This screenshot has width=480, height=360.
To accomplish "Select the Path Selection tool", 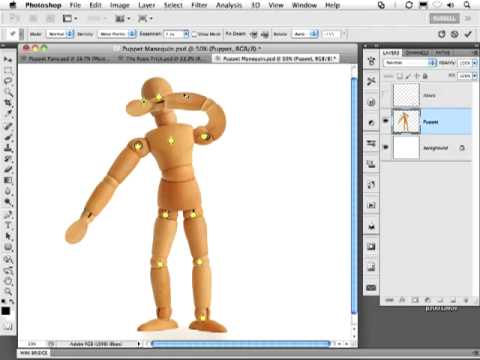I will 8,236.
